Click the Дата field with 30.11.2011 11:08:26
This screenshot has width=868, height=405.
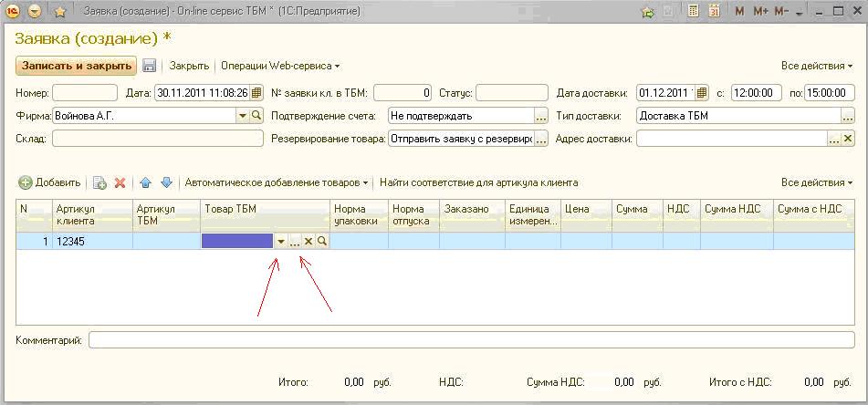point(202,93)
